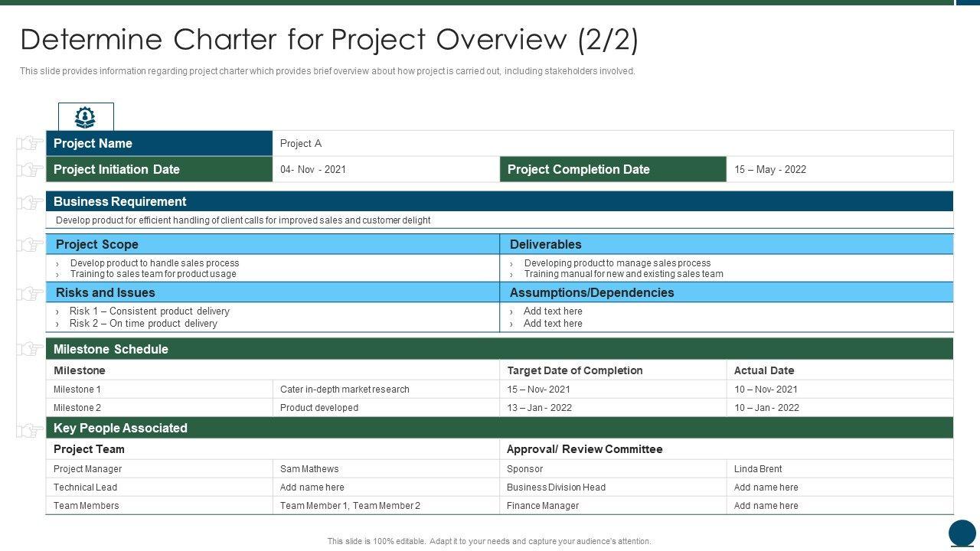Screen dimensions: 980x551
Task: Click the name 'Linda Brent'
Action: (x=758, y=469)
